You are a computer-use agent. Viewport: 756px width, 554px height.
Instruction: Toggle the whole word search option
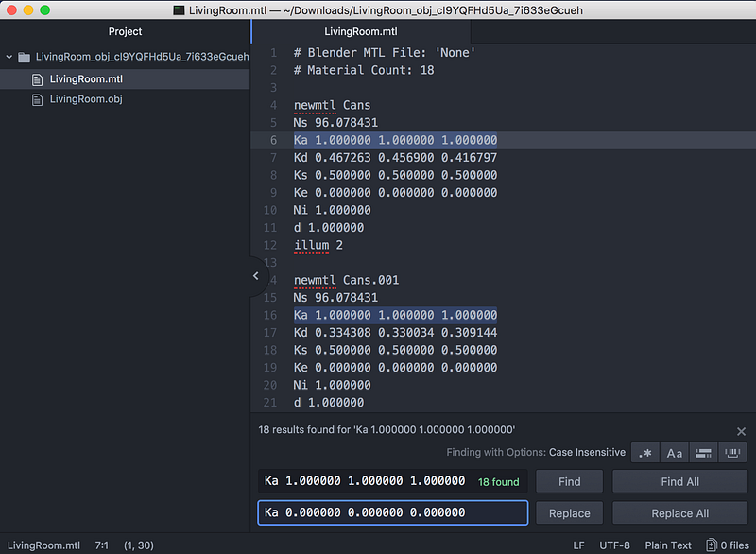pos(732,453)
